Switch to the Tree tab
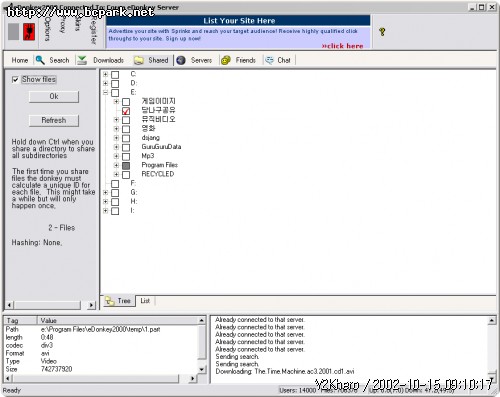This screenshot has width=500, height=397. [118, 301]
